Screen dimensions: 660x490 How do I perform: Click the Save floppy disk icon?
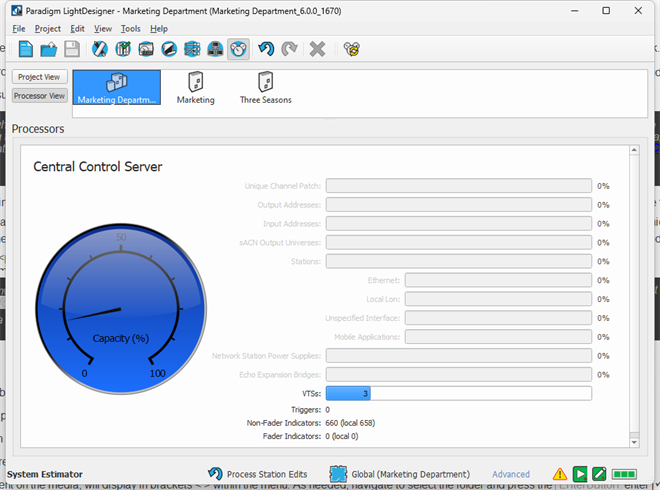click(72, 49)
